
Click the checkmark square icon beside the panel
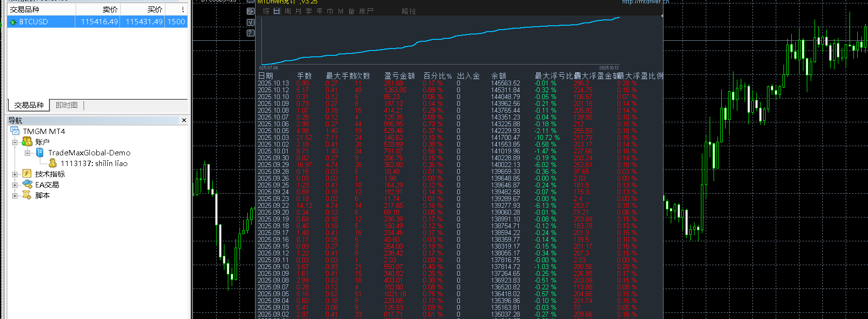coord(251,22)
